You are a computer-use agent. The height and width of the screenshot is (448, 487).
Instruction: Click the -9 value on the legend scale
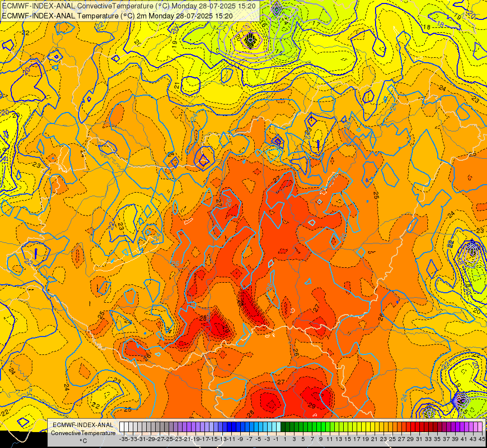240,440
